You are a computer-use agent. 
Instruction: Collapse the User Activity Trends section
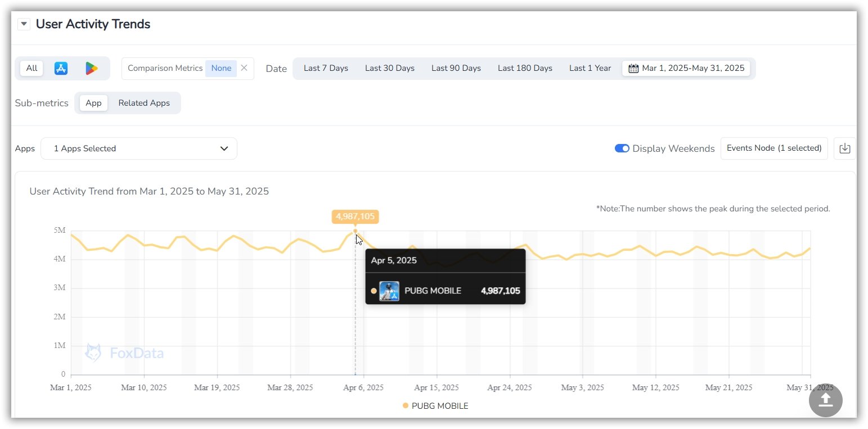click(x=24, y=24)
